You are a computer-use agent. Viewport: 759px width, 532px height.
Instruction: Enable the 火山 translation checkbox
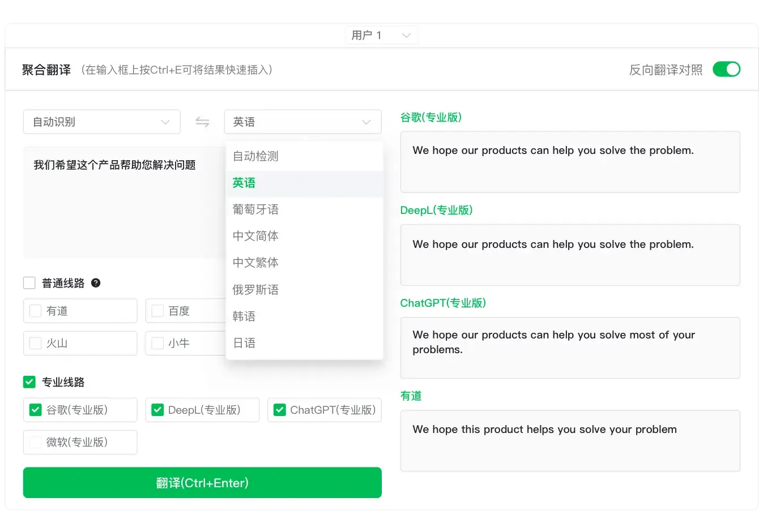click(x=36, y=343)
